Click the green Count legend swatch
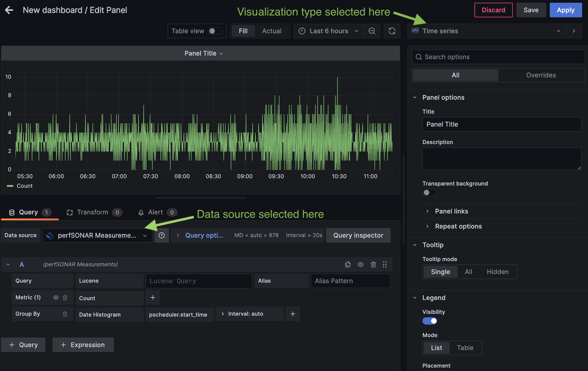Image resolution: width=588 pixels, height=371 pixels. pyautogui.click(x=10, y=186)
